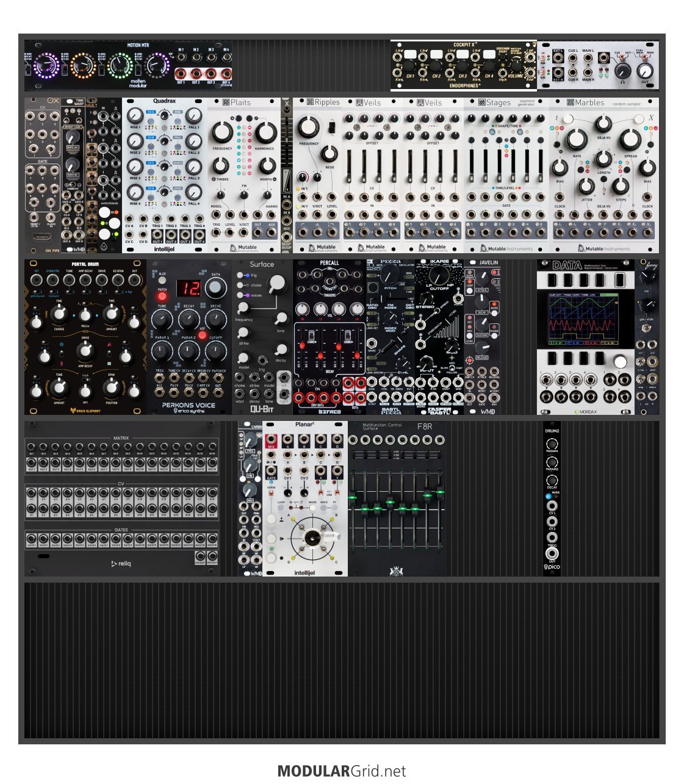
Task: Click the Perkons Voice OUT jack
Action: [x=218, y=393]
